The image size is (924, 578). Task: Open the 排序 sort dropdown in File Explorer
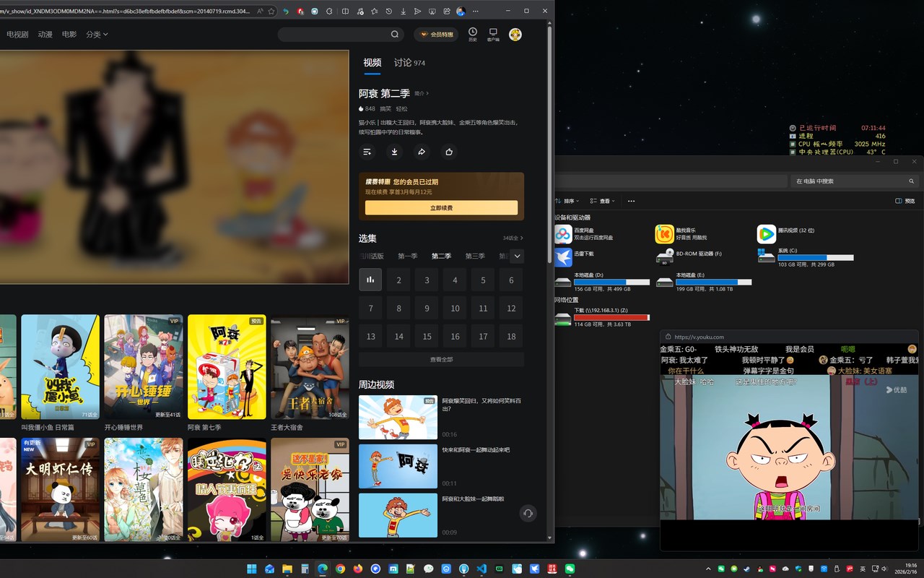(568, 201)
